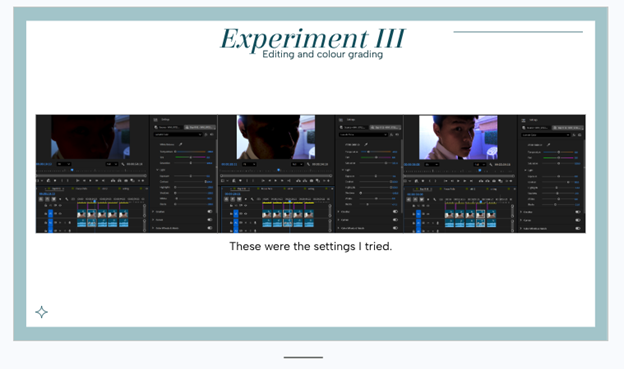
Task: Collapse the Light section in right screenshot
Action: [x=525, y=170]
